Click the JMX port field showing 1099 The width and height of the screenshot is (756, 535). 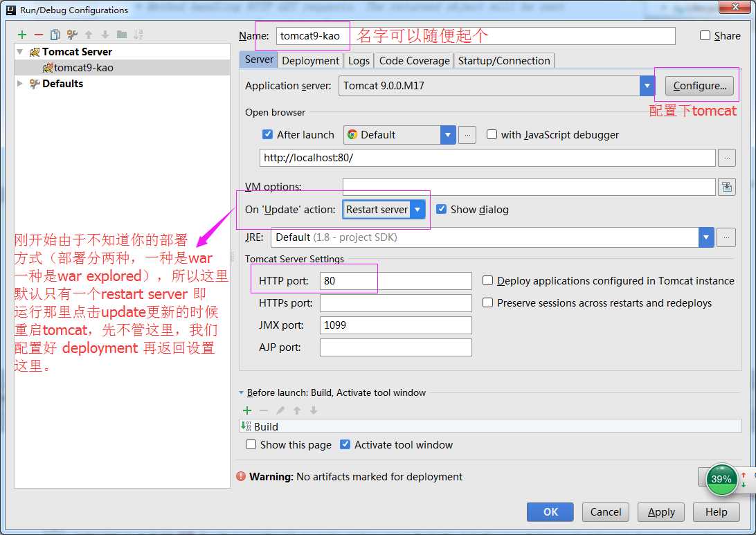coord(395,325)
